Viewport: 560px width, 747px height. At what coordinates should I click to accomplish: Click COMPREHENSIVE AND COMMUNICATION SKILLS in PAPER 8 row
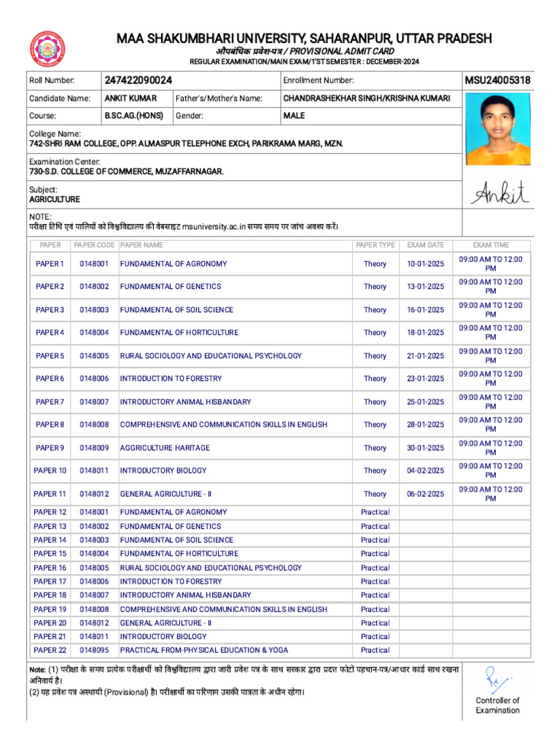[224, 425]
